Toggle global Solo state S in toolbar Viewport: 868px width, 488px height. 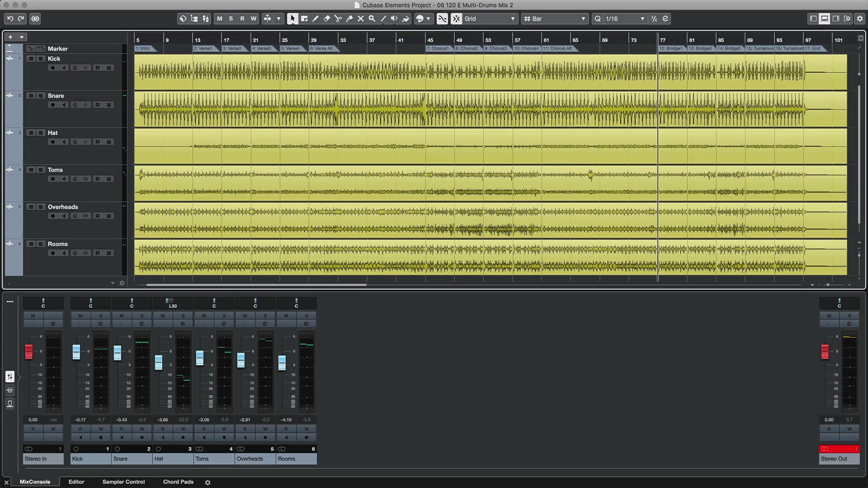pos(231,19)
